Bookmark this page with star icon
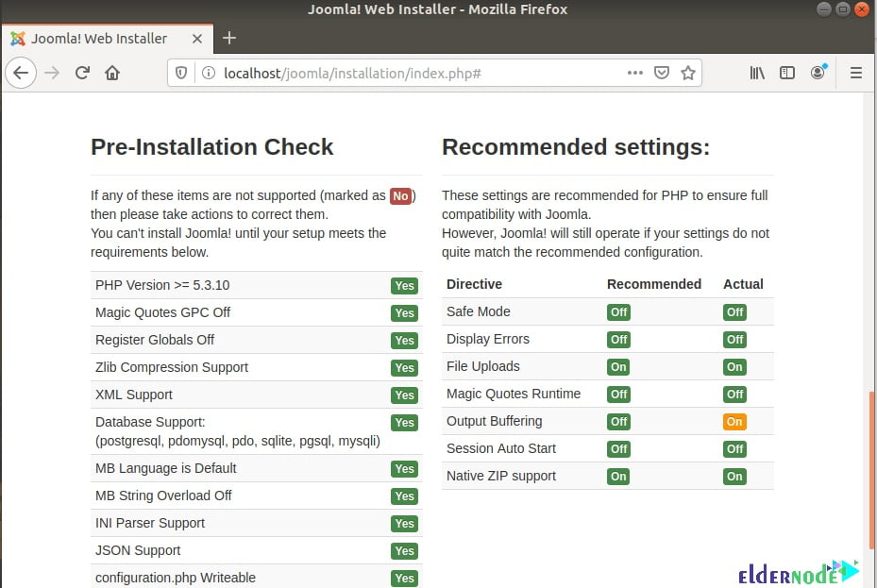Screen dimensions: 877x588 point(688,73)
